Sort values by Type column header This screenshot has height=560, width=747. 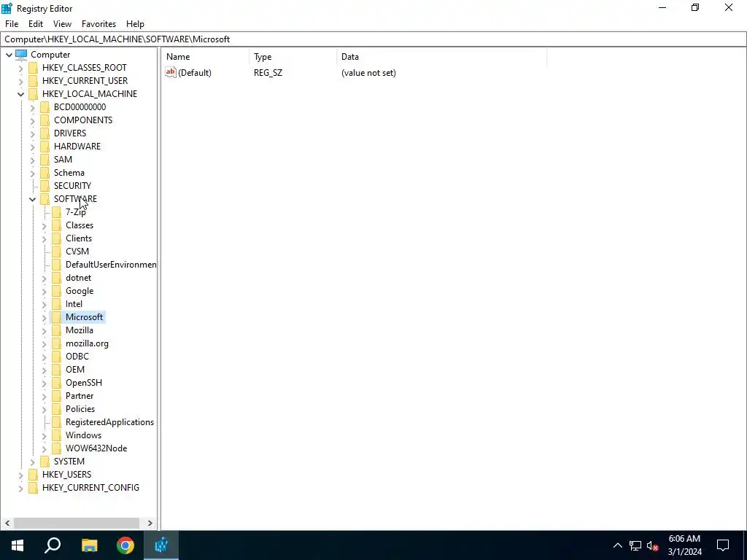pyautogui.click(x=293, y=57)
